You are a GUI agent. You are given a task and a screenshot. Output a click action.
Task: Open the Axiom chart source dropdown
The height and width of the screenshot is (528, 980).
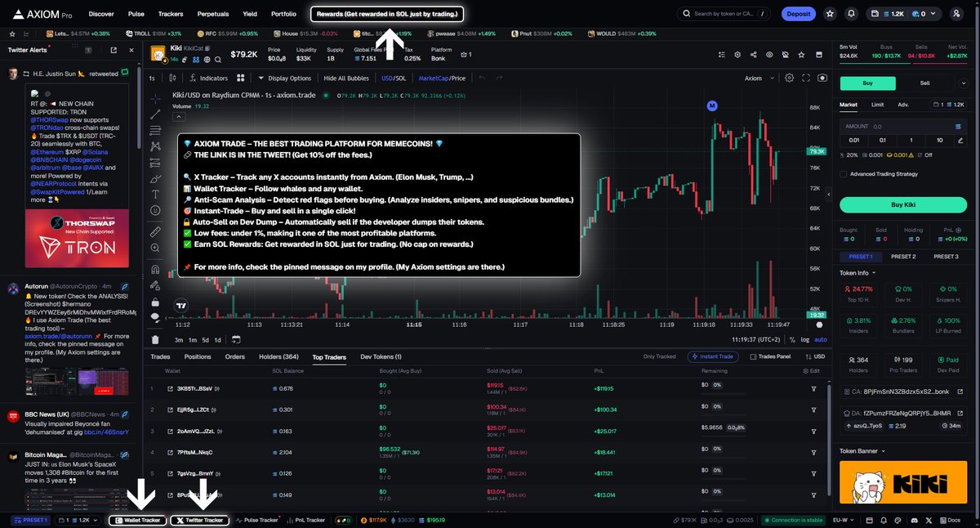[758, 78]
